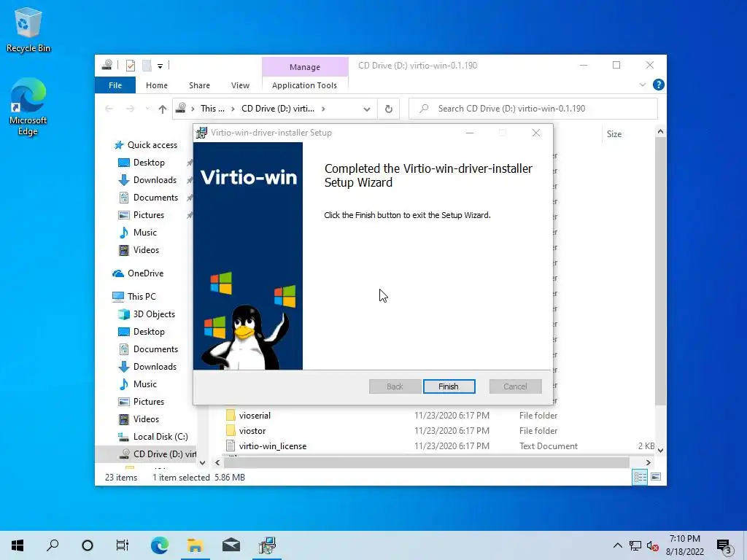747x560 pixels.
Task: Click the Properties quick access toolbar icon
Action: tap(131, 66)
